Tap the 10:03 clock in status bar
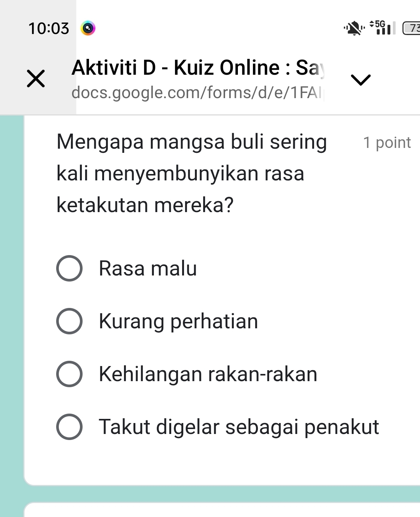 [49, 28]
